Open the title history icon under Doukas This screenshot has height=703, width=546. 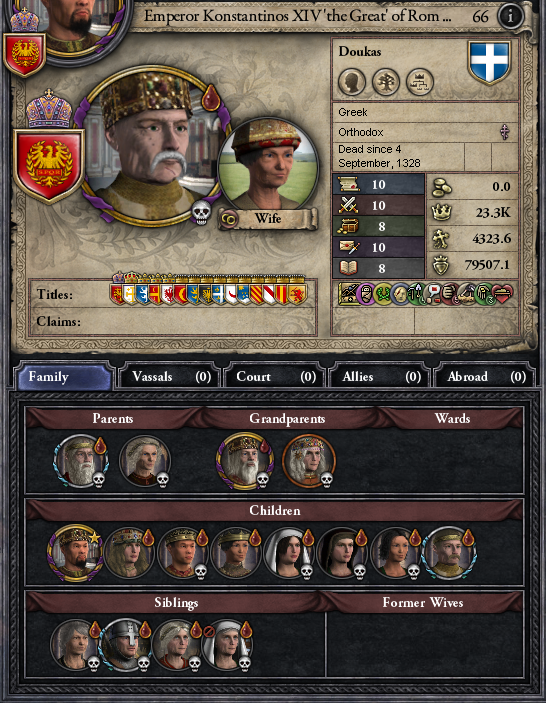pyautogui.click(x=420, y=82)
